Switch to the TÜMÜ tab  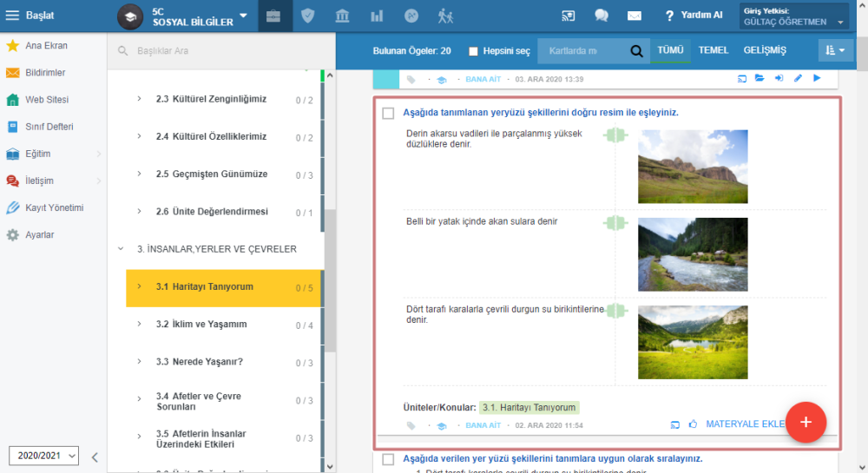(670, 50)
